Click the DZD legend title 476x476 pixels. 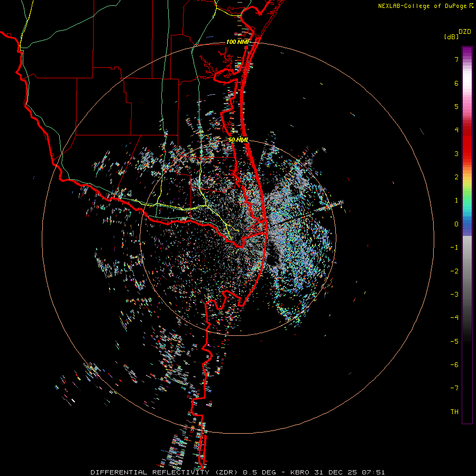coord(465,32)
